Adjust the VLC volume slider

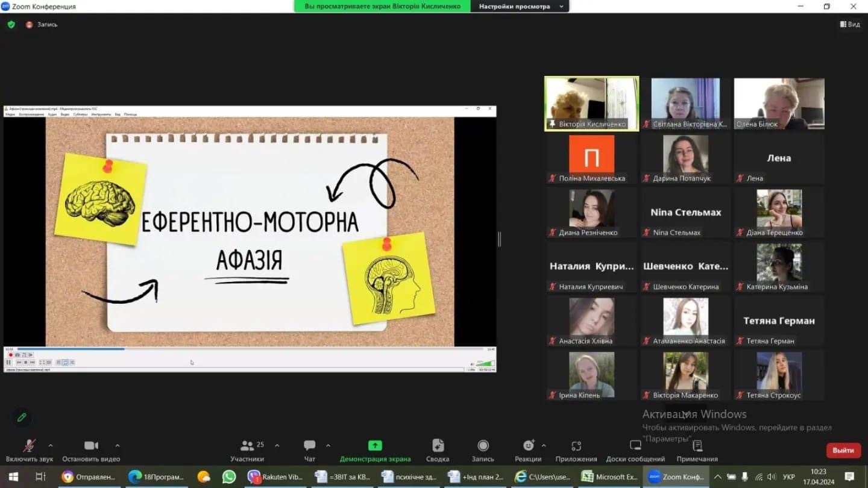485,363
